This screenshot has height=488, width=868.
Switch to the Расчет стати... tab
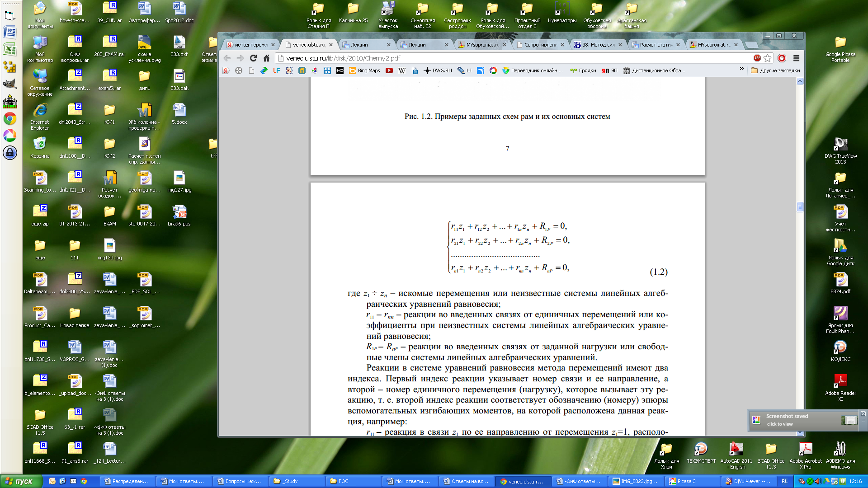coord(656,45)
